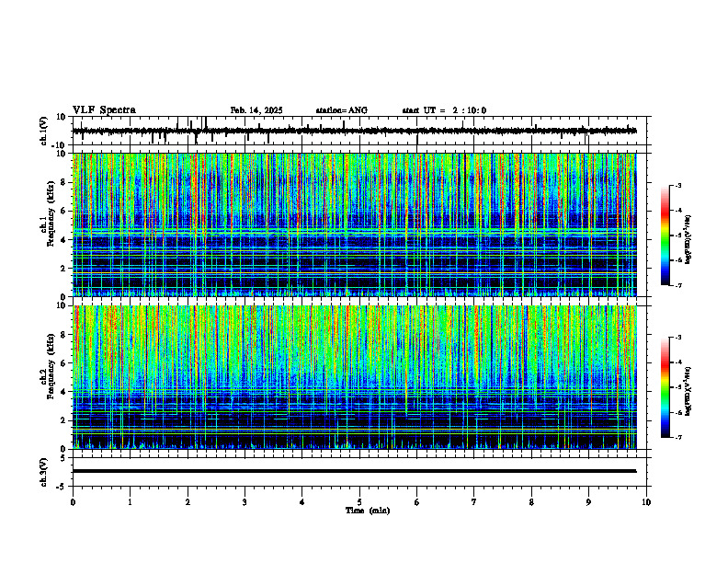Click the ch.1 frequency spectrogram image

tap(355, 224)
